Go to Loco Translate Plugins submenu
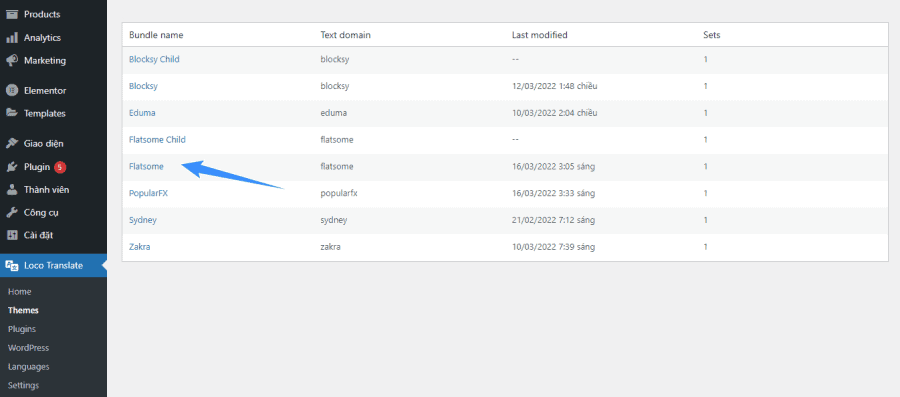Image resolution: width=900 pixels, height=397 pixels. (x=22, y=329)
